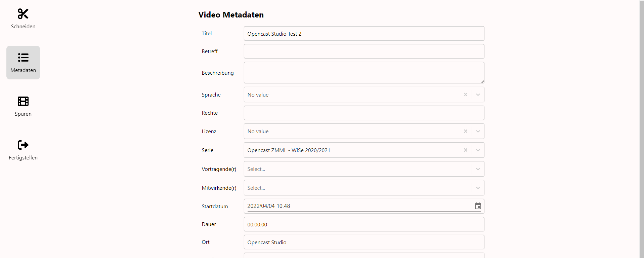Expand the Vortragende(r) selector

[x=478, y=169]
